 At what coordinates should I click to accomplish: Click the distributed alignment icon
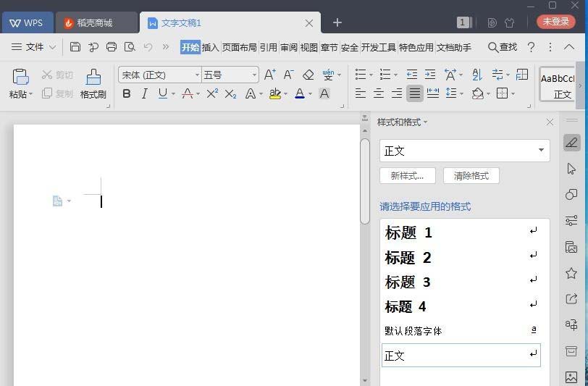(433, 93)
